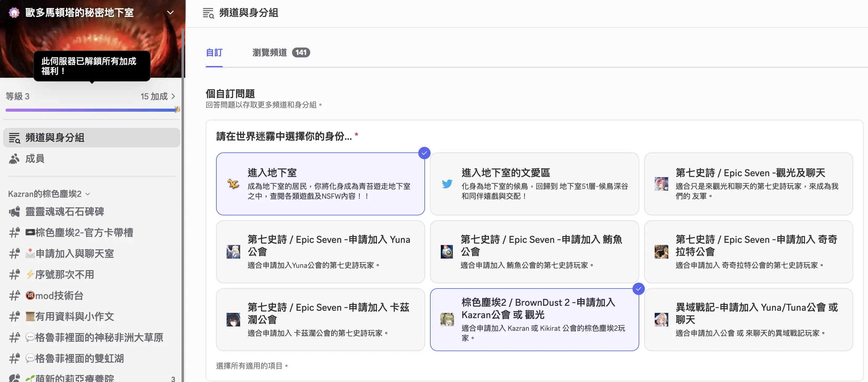Click avatar icon on Yuna 公會 card

(x=233, y=252)
